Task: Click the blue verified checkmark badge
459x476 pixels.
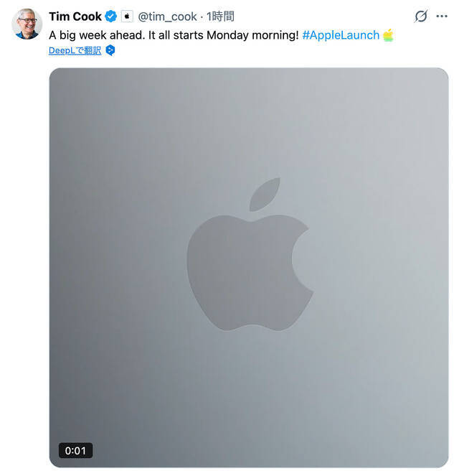Action: pyautogui.click(x=111, y=17)
